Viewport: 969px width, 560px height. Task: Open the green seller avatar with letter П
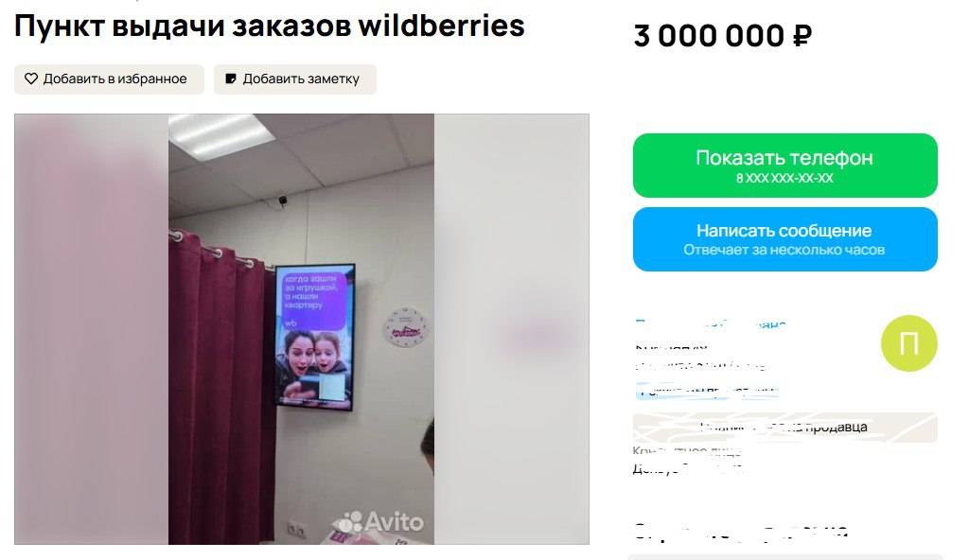pyautogui.click(x=909, y=343)
